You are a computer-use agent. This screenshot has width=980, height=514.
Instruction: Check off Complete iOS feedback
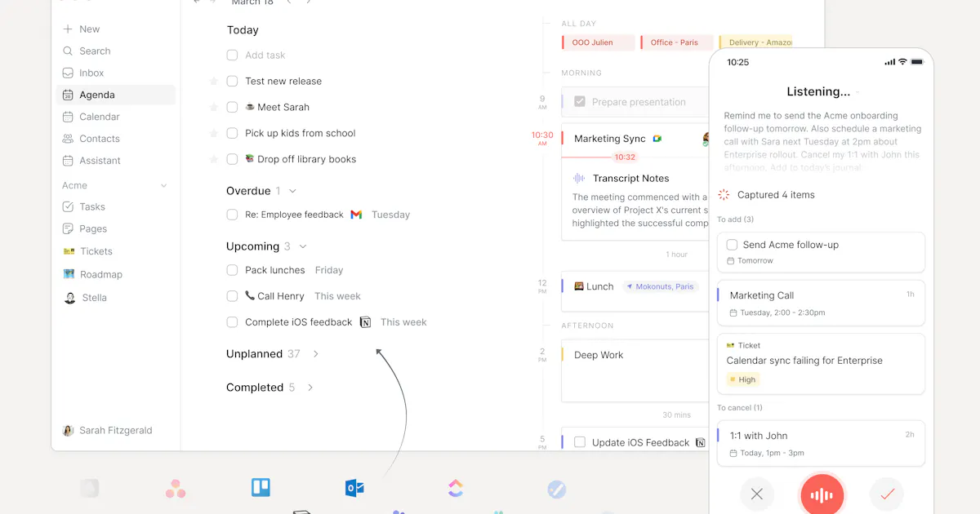[x=232, y=322]
